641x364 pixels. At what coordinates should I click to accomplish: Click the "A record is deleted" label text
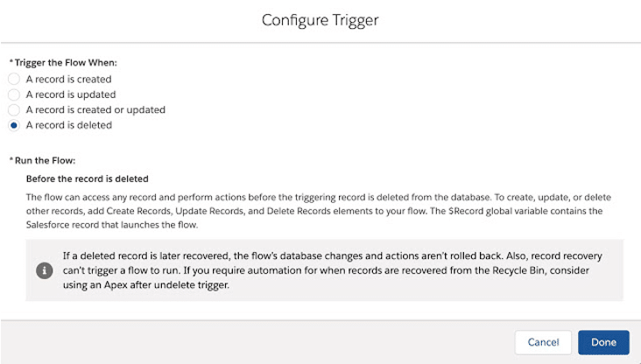click(68, 125)
